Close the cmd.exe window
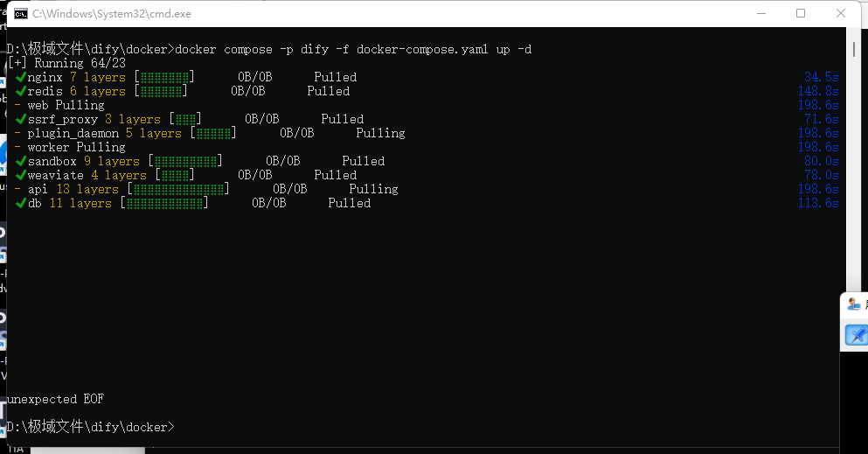The width and height of the screenshot is (868, 454). (840, 13)
